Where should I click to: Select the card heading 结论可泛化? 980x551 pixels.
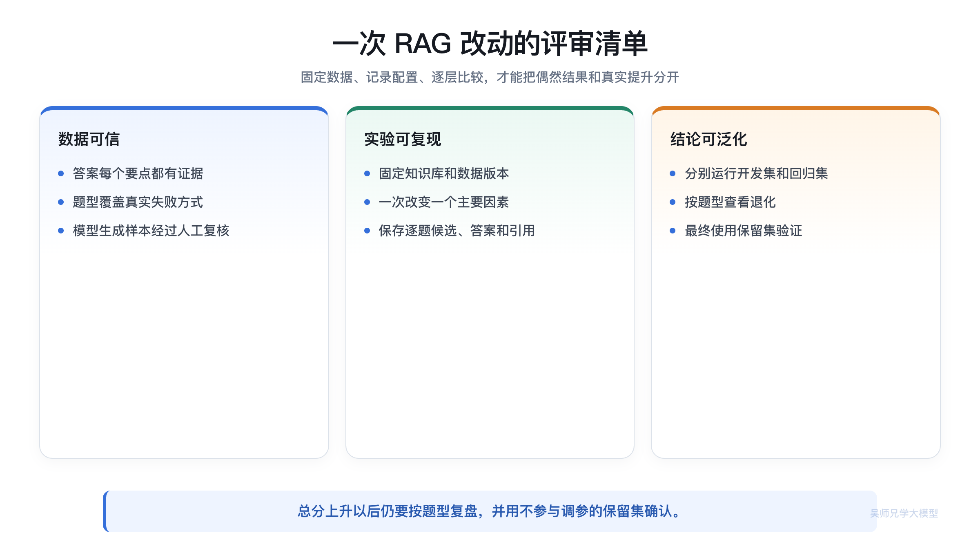(708, 139)
